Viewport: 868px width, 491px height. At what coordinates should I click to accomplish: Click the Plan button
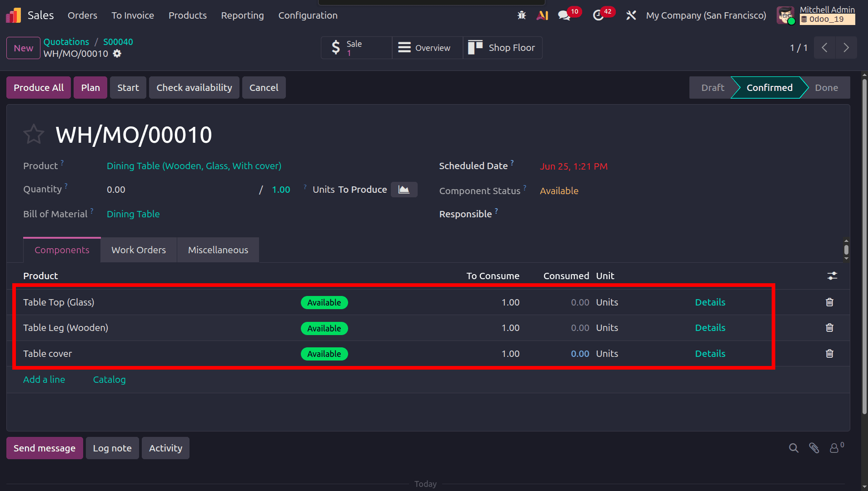tap(90, 88)
